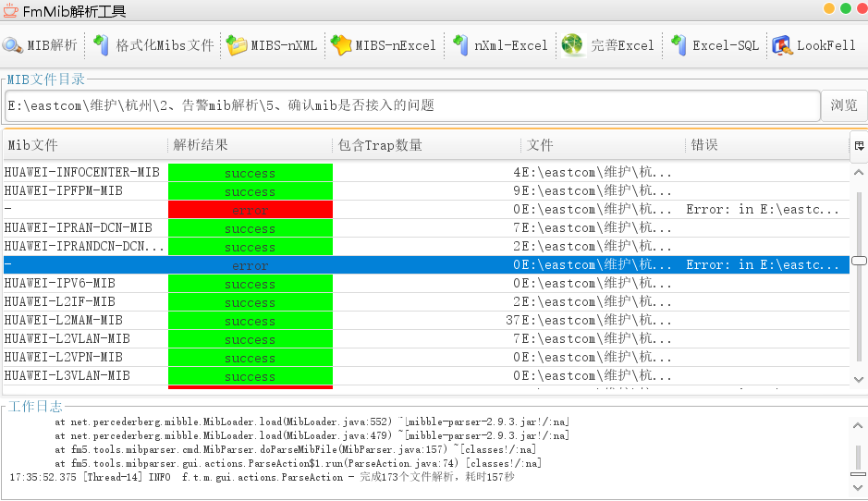This screenshot has height=501, width=868.
Task: Click success cell for HUAWEI-INFOCENTER-MIB
Action: (251, 173)
